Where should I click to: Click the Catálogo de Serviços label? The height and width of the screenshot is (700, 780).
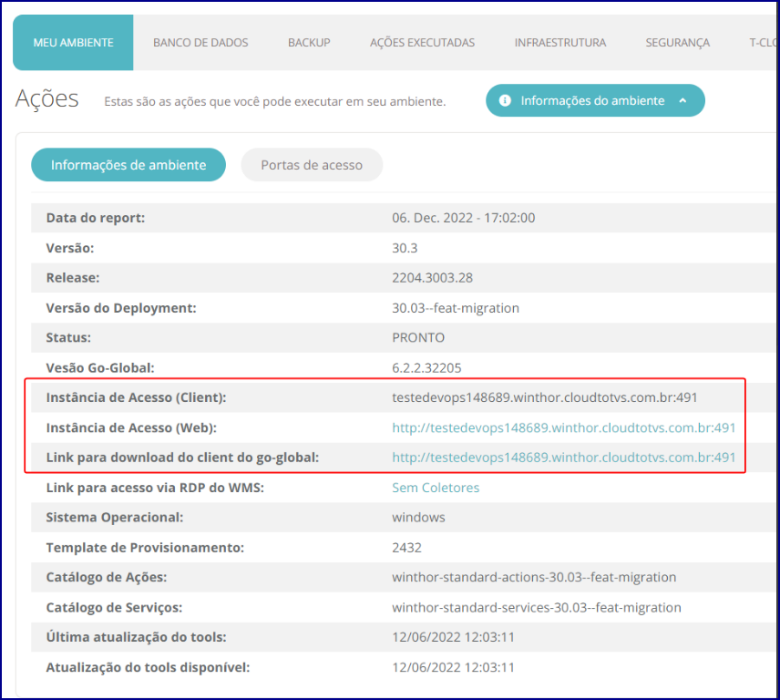[114, 607]
